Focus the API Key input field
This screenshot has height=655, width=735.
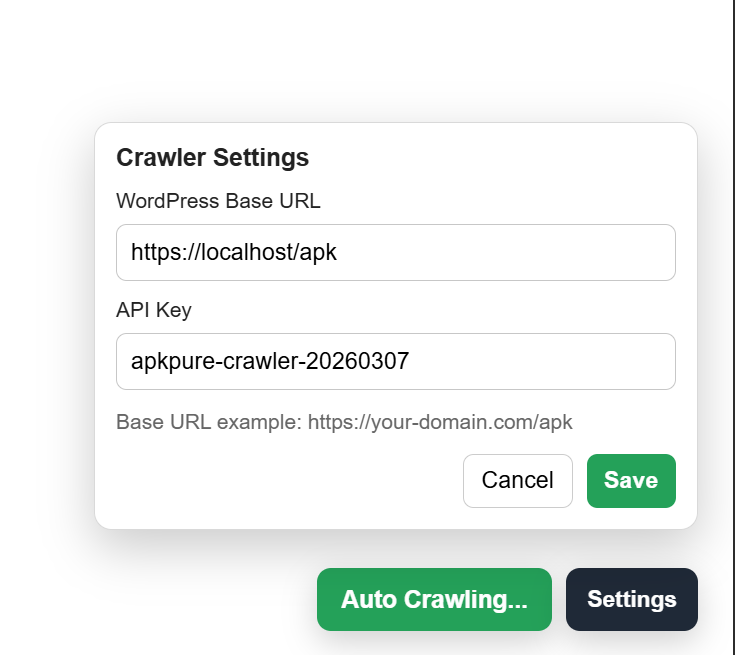[395, 362]
